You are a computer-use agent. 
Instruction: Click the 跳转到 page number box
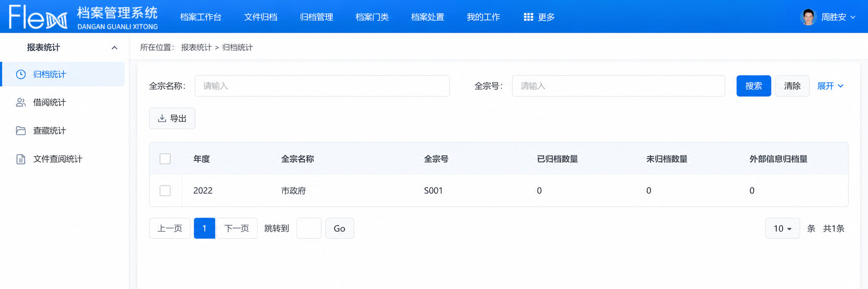pos(309,228)
